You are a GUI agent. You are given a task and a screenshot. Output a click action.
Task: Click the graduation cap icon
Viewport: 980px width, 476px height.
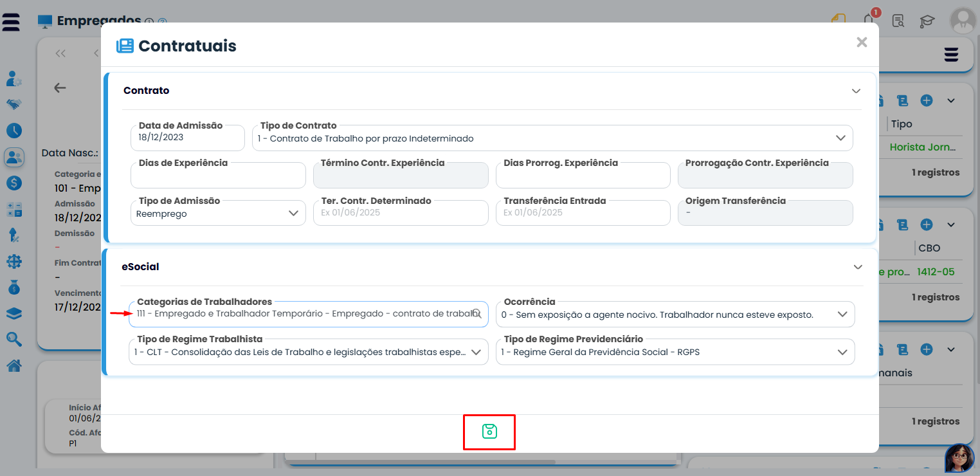(927, 21)
